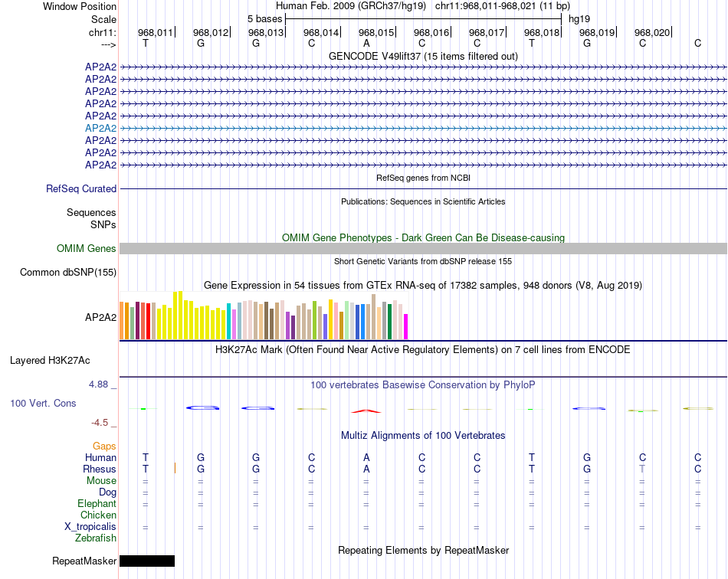Click the RepeatMasker track label
The width and height of the screenshot is (728, 579).
coord(84,561)
